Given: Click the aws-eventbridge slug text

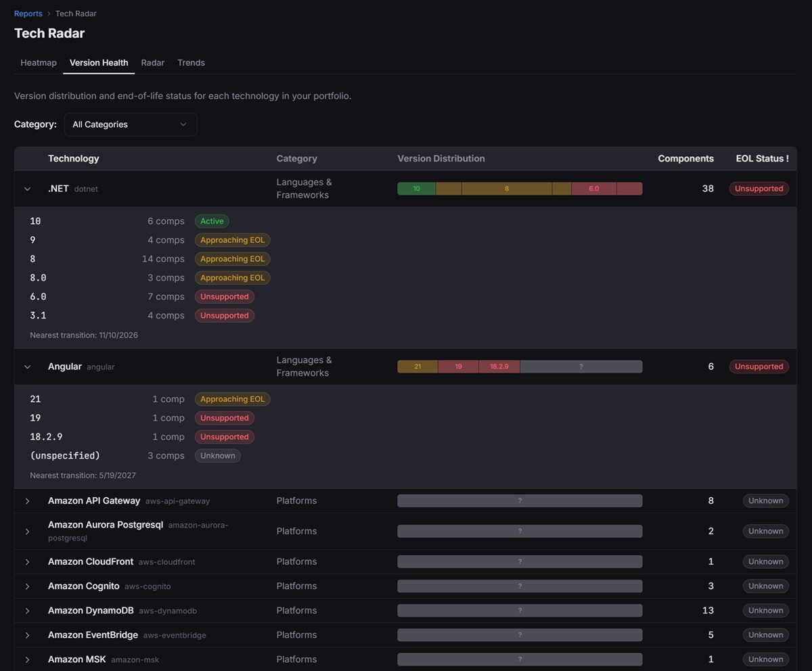Looking at the screenshot, I should (x=175, y=636).
